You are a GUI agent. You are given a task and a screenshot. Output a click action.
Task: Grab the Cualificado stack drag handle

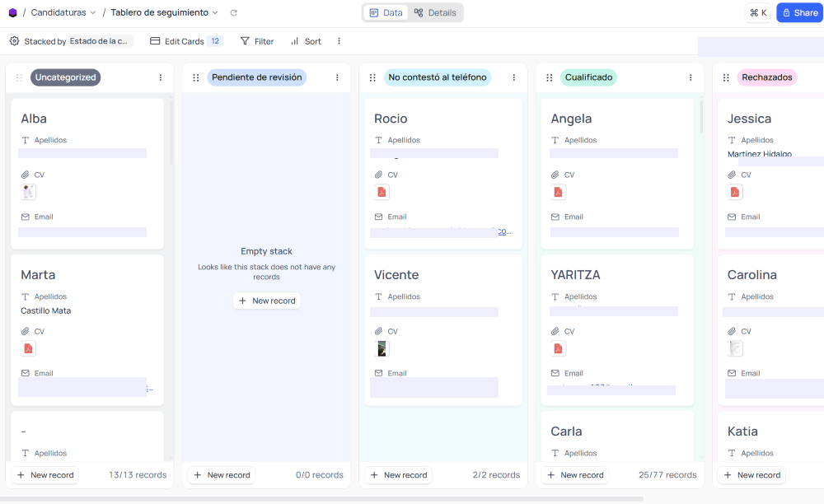click(x=549, y=77)
